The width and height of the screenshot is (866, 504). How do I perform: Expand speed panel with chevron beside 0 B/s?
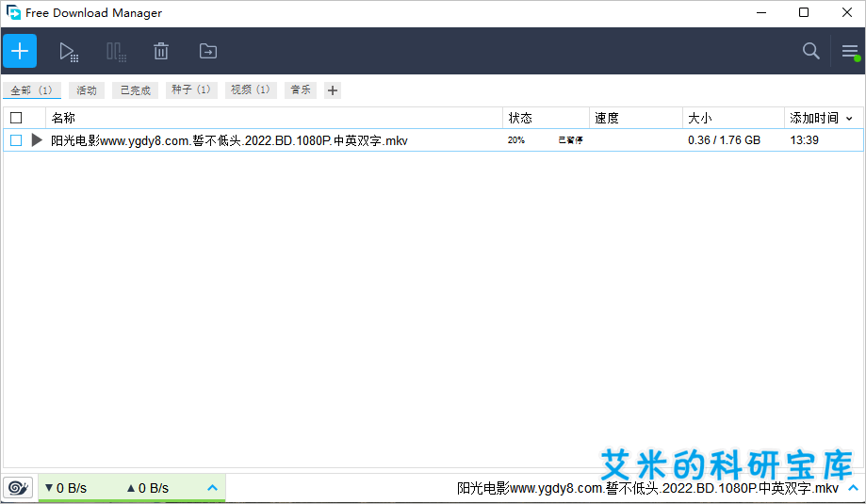pyautogui.click(x=213, y=488)
